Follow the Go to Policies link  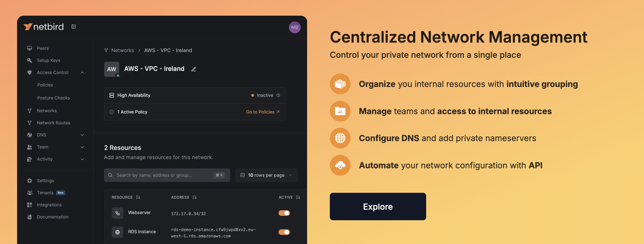(263, 112)
